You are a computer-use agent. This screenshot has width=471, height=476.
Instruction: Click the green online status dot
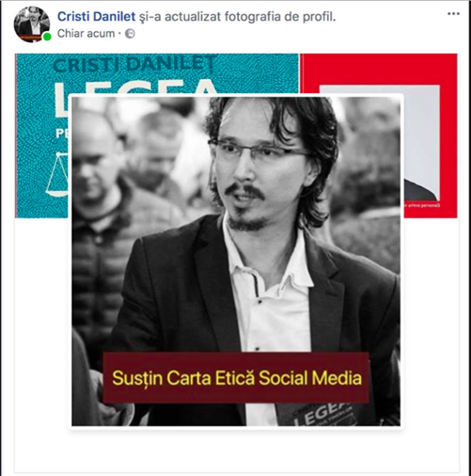[x=47, y=37]
